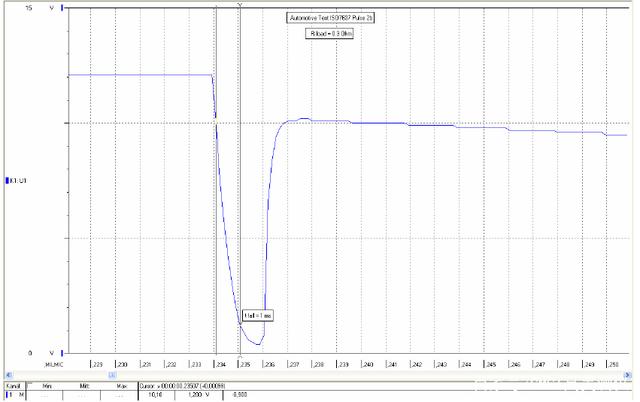Screen dimensions: 640x402
Task: Click the ,240 time axis label
Action: pos(367,364)
